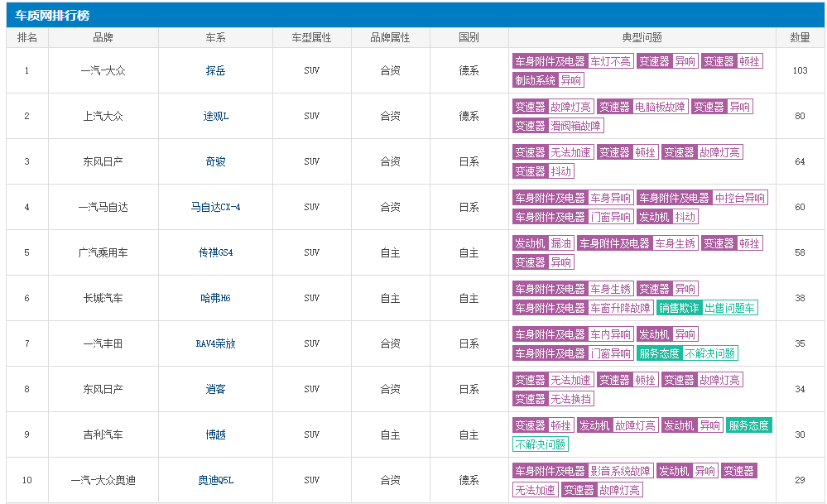Select the 一汽-大众奥迪 brand cell

click(x=103, y=480)
